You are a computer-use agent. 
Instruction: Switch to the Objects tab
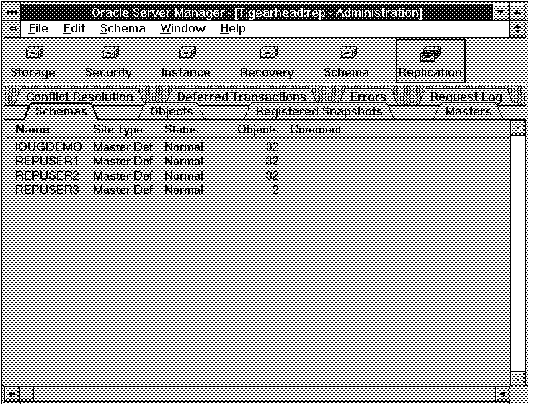[x=172, y=111]
